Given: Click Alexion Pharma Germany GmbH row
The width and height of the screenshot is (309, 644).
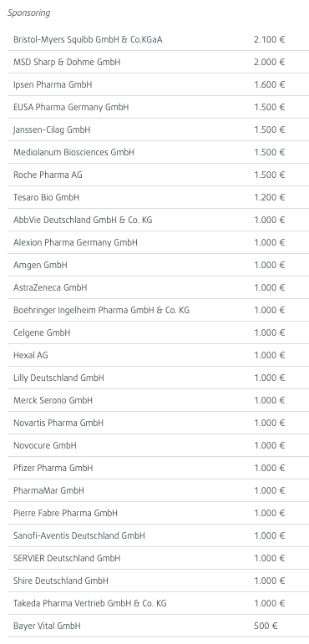Looking at the screenshot, I should (158, 243).
